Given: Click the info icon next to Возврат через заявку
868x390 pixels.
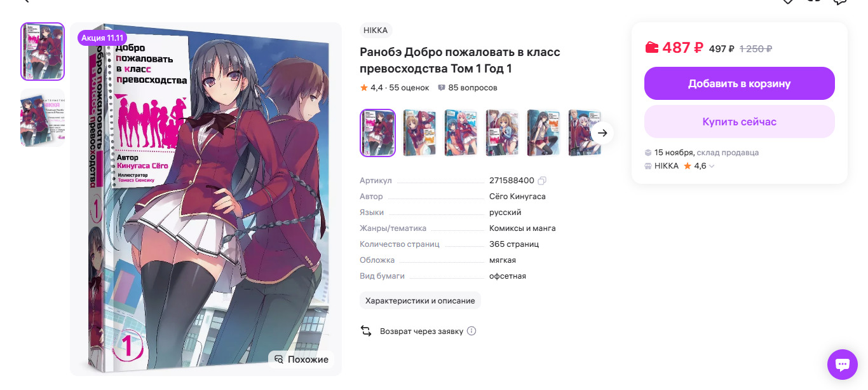Looking at the screenshot, I should click(x=471, y=331).
